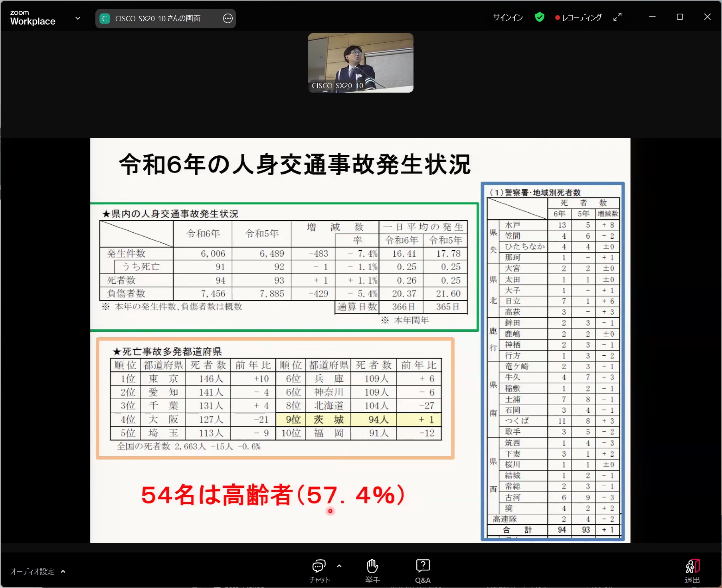Select the CISCO-SX20-10 さんの画面 tab

tap(158, 18)
